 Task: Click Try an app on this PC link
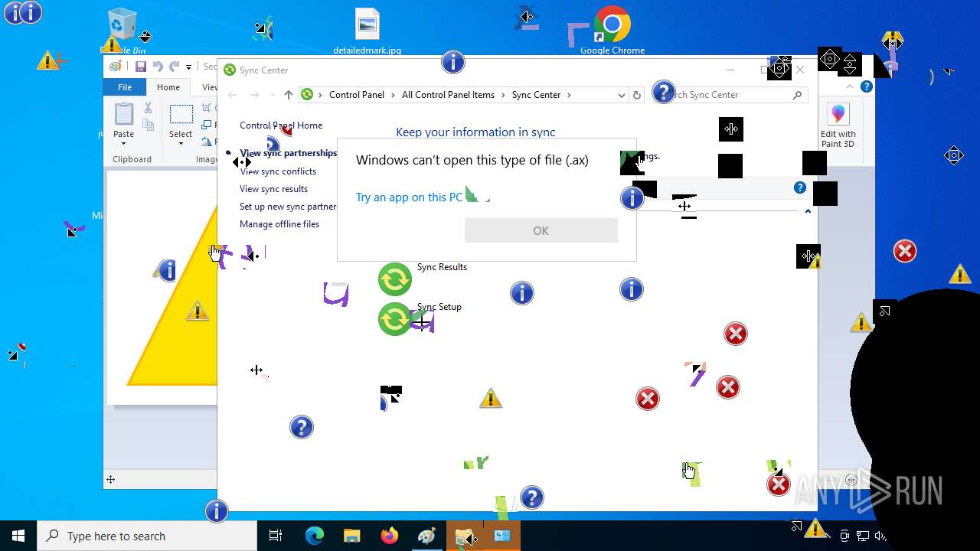pos(409,197)
